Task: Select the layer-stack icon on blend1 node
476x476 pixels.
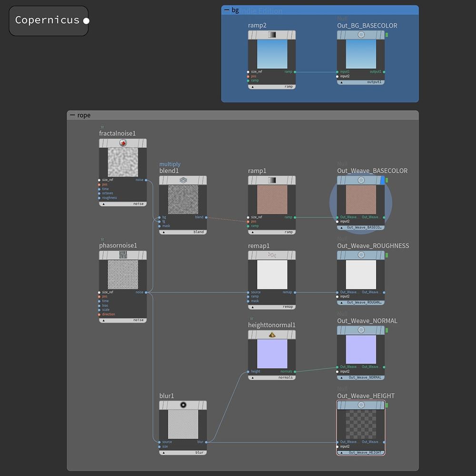Action: tap(182, 179)
